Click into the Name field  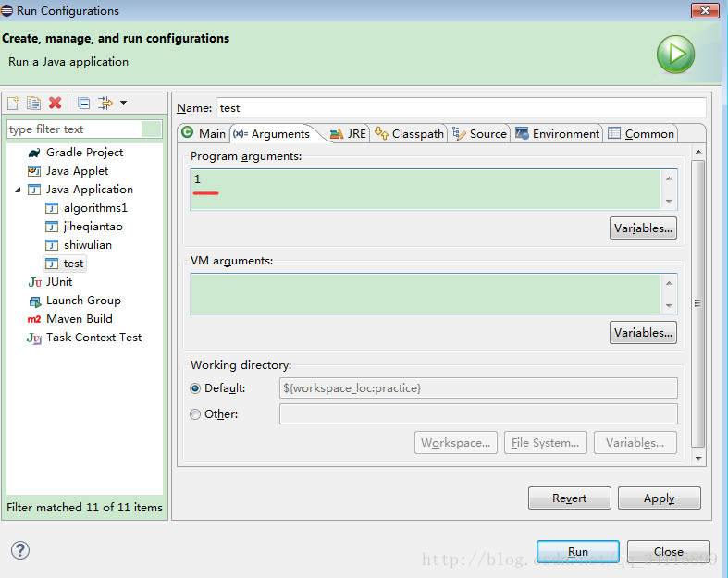point(462,108)
